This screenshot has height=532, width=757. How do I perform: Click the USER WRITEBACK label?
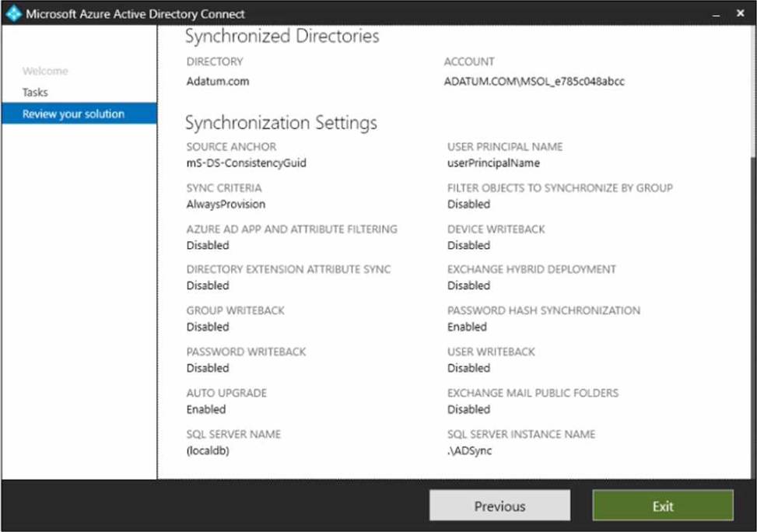(x=491, y=352)
